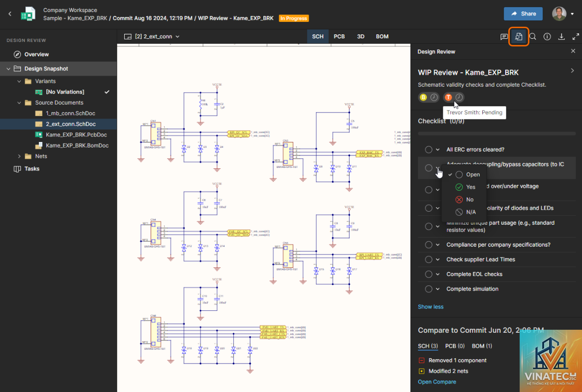Expand the Nets folder
582x392 pixels.
pos(19,156)
